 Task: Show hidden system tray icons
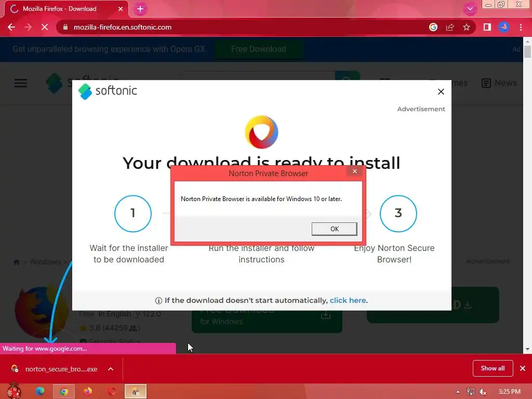[458, 392]
